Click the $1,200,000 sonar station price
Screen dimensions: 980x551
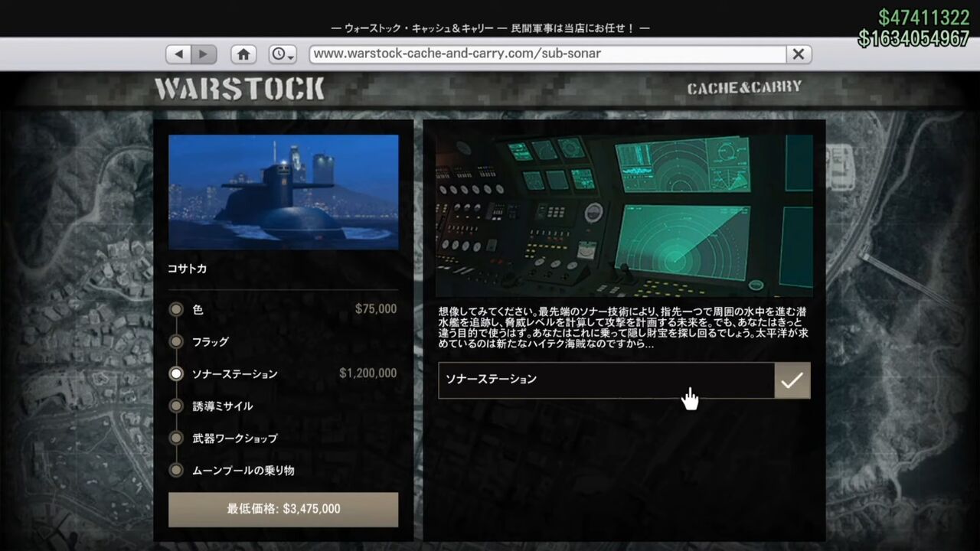tap(368, 373)
